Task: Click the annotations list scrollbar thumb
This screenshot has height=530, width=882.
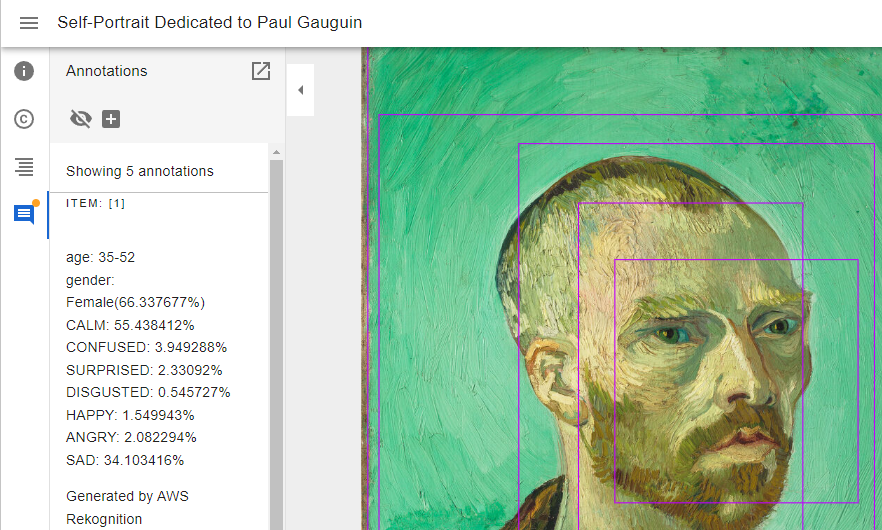Action: click(276, 344)
